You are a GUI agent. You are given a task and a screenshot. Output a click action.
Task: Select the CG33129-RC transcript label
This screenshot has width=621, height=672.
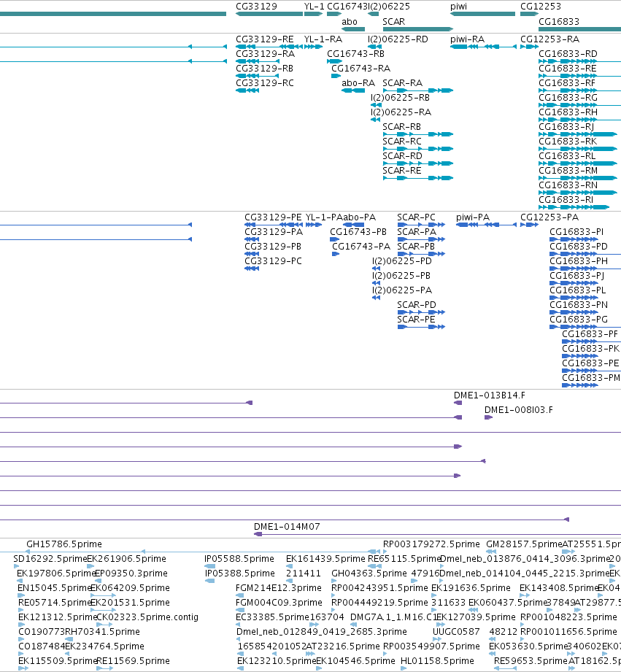point(264,82)
